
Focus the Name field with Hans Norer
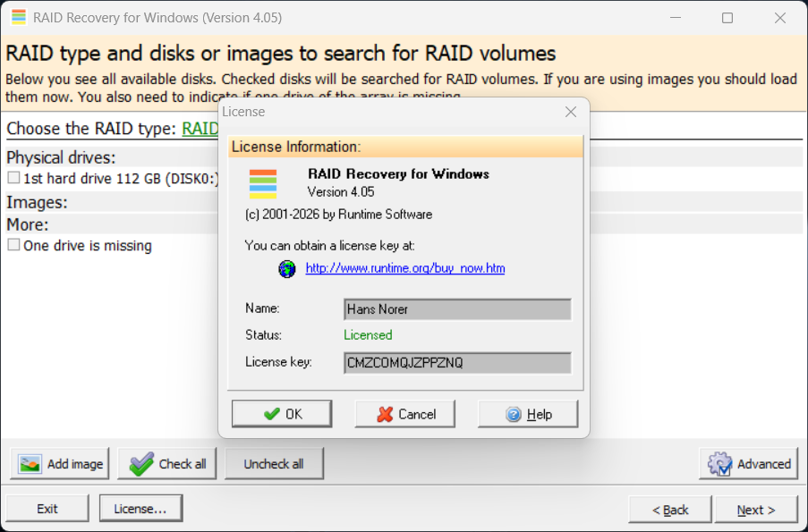[457, 309]
